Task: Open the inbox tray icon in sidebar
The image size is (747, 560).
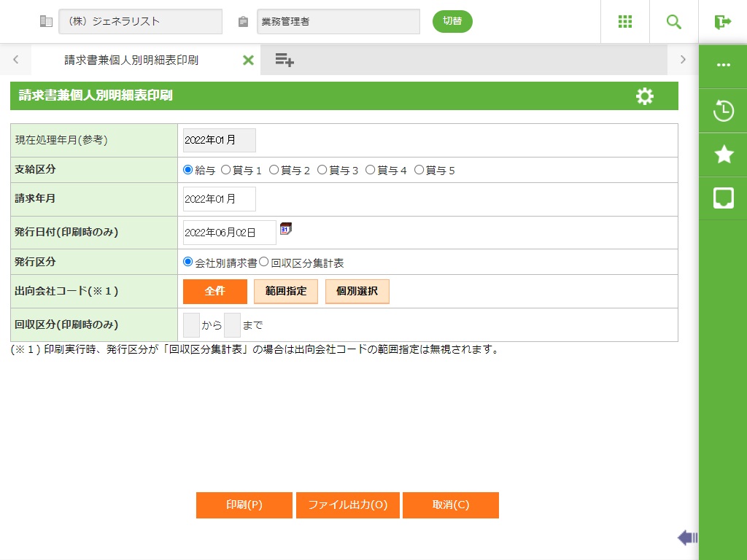Action: [723, 198]
